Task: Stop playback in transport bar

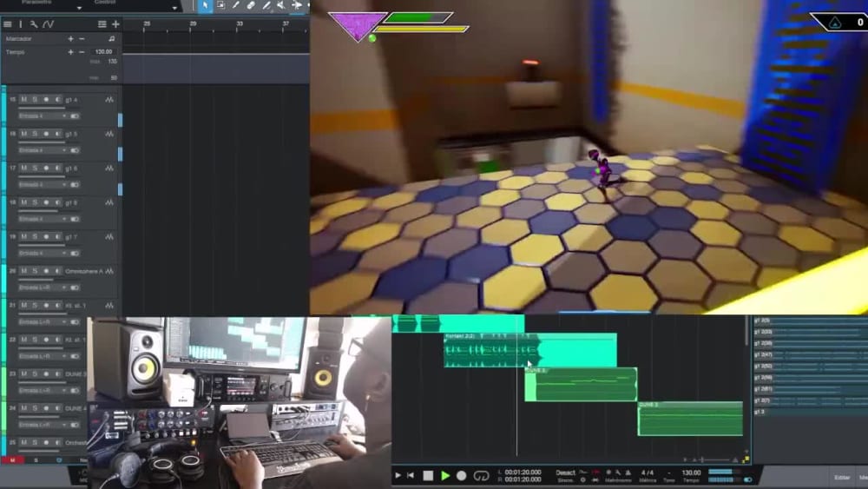Action: pyautogui.click(x=428, y=476)
